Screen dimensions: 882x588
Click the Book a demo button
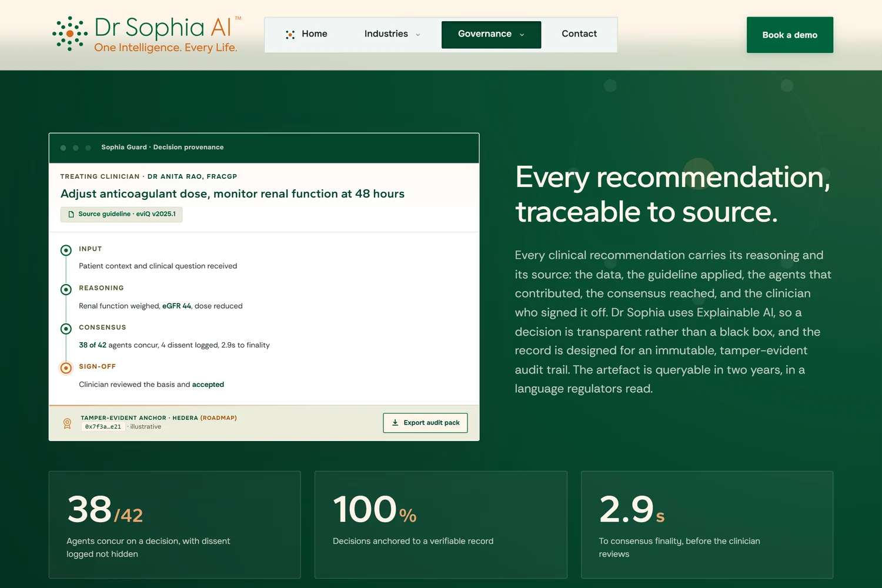[x=790, y=35]
